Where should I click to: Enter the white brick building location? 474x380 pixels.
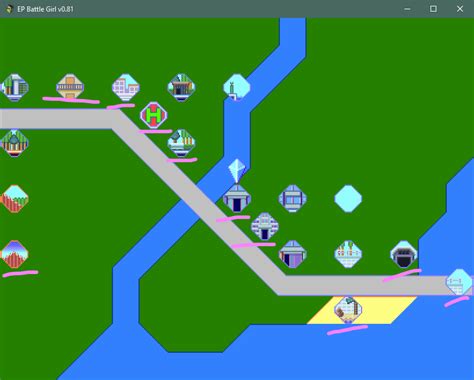(265, 227)
